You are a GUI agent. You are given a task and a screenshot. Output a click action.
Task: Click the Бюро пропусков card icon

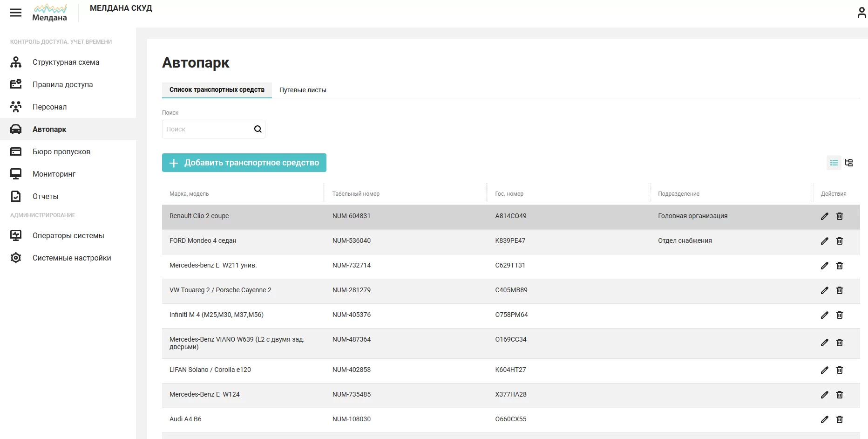(16, 151)
